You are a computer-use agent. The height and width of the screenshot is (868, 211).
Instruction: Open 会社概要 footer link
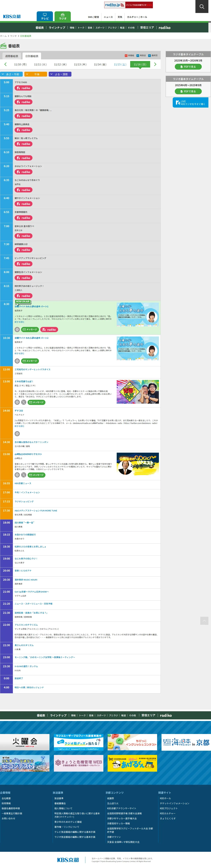click(6, 798)
